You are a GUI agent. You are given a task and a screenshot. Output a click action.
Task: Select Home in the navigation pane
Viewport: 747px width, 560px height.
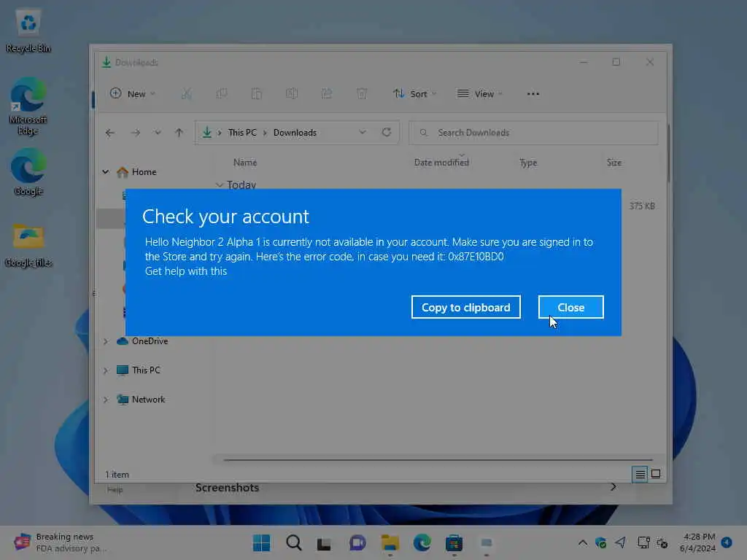pos(136,172)
